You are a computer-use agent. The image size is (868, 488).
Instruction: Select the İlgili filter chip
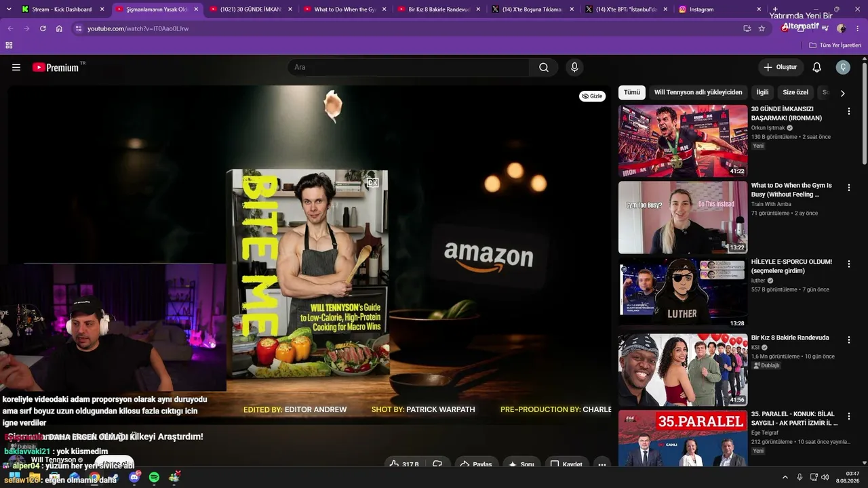[x=763, y=92]
